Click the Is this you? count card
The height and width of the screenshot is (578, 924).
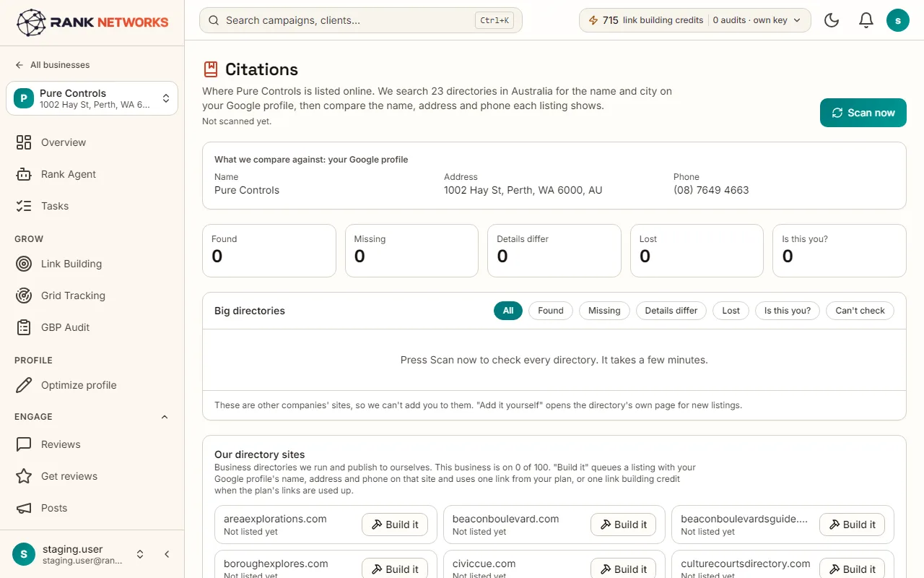coord(840,251)
